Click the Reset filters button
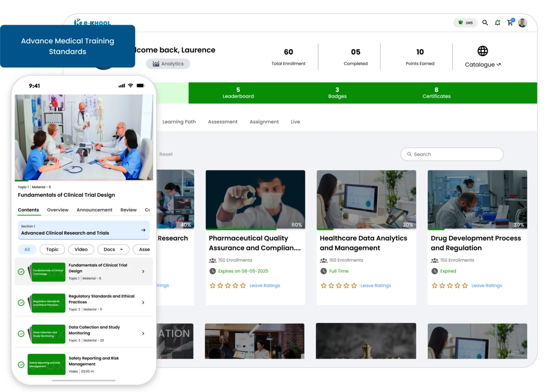Image resolution: width=551 pixels, height=392 pixels. pyautogui.click(x=166, y=154)
